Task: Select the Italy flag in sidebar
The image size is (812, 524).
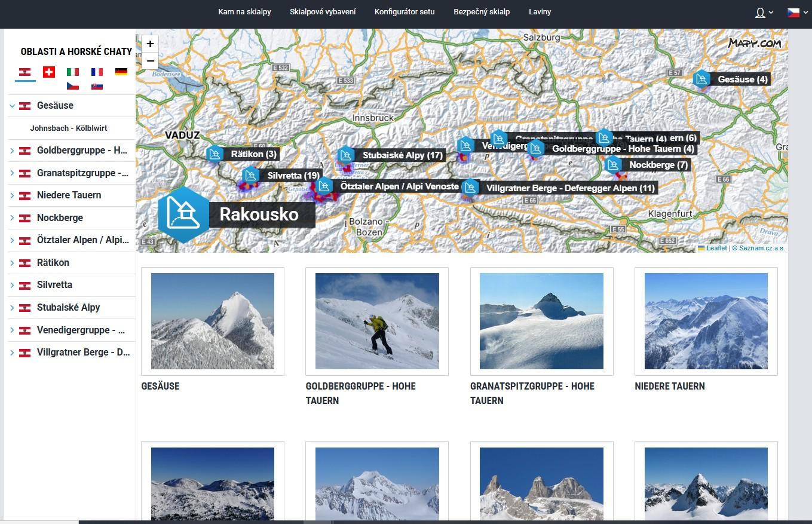Action: tap(73, 72)
